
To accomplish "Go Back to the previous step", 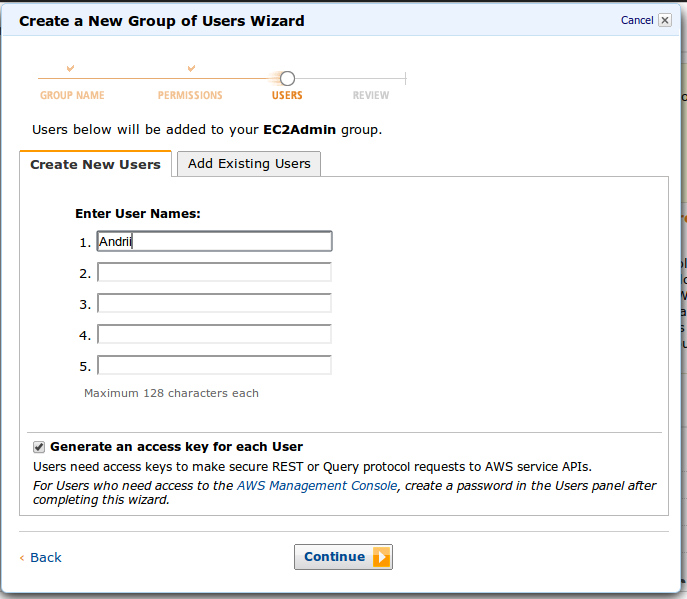I will (x=46, y=557).
